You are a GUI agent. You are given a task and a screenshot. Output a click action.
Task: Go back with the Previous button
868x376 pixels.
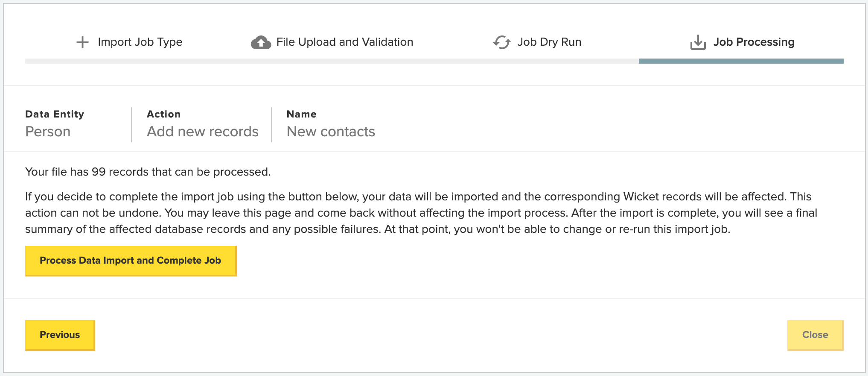pos(60,335)
